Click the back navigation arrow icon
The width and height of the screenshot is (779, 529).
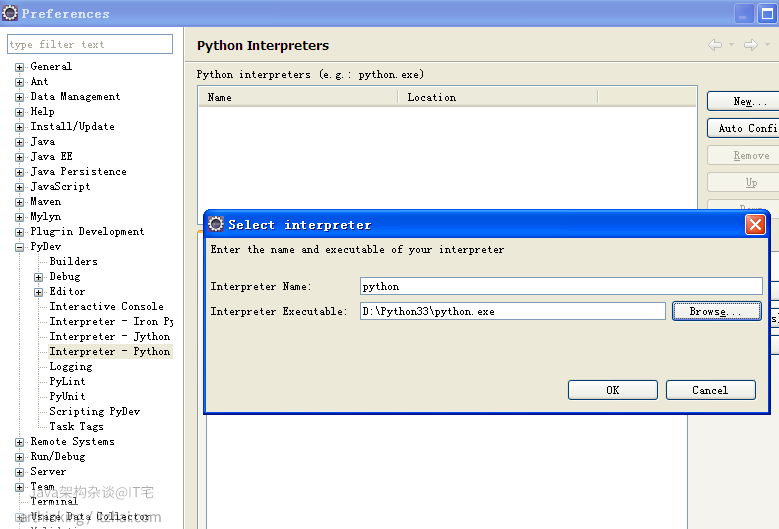coord(714,45)
